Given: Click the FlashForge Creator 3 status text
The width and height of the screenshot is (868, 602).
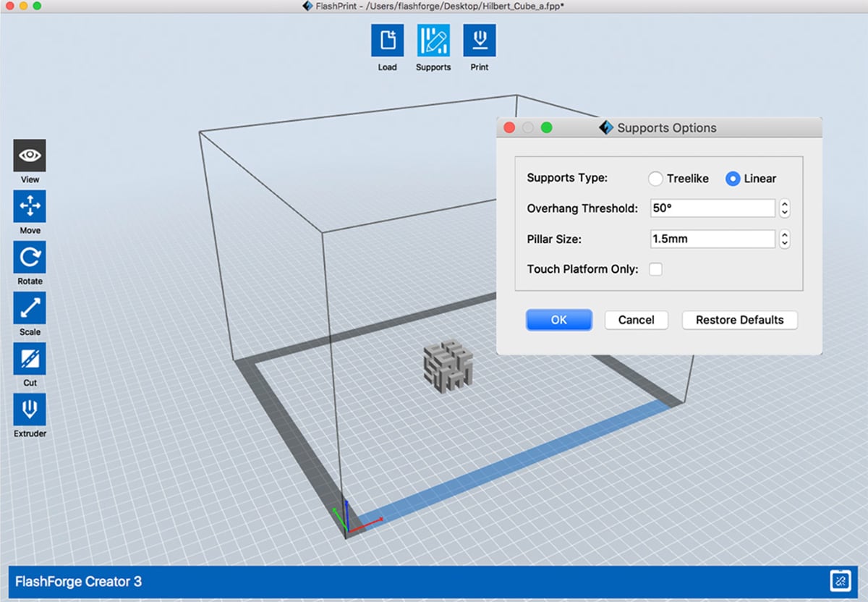Looking at the screenshot, I should [x=79, y=581].
